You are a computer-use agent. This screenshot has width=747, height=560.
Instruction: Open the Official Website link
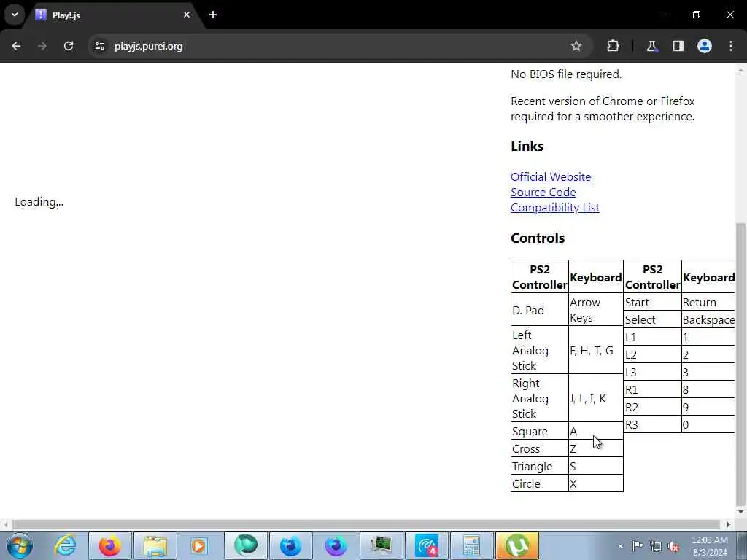pyautogui.click(x=551, y=176)
